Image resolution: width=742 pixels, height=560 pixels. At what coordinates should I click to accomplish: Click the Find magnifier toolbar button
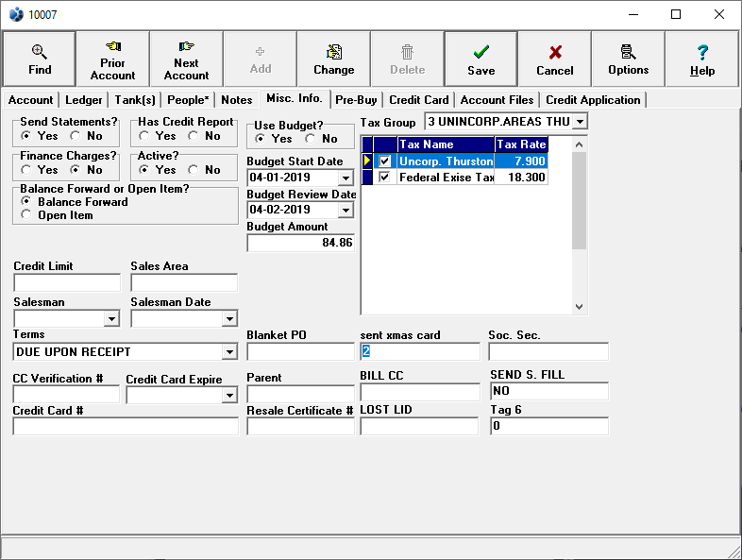point(40,59)
